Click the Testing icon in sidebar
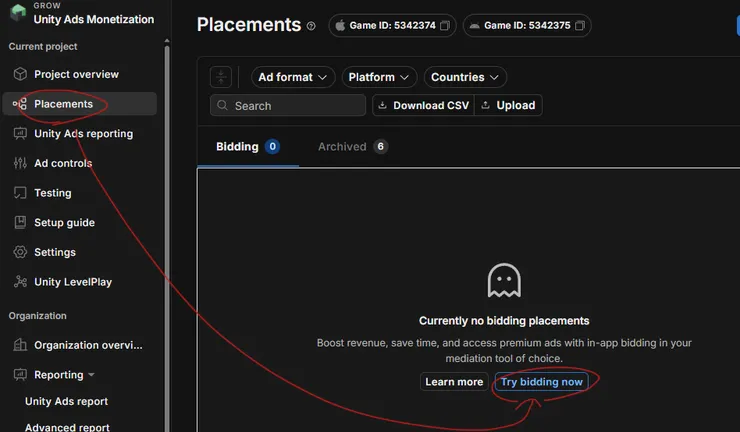This screenshot has height=432, width=740. tap(20, 193)
